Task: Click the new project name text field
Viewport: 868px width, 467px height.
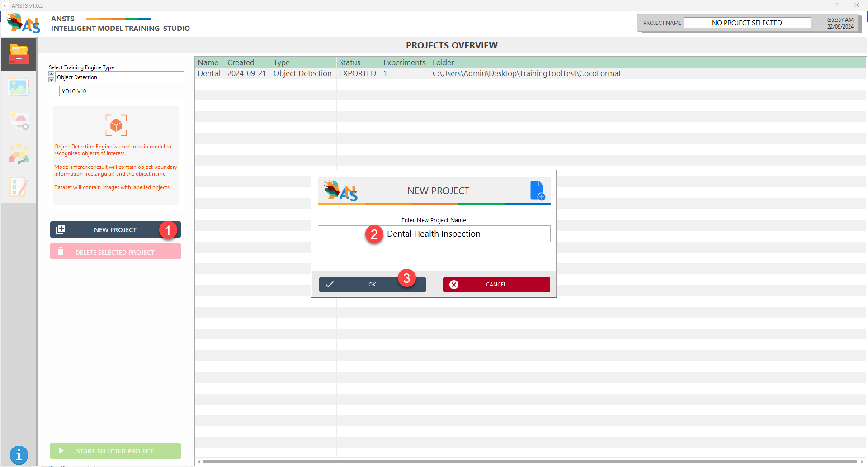Action: pyautogui.click(x=434, y=234)
